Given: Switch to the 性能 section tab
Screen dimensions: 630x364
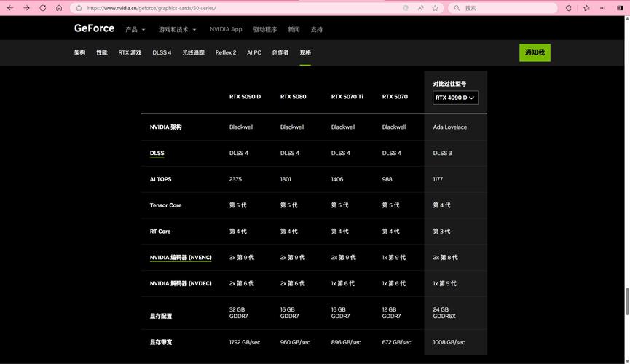Looking at the screenshot, I should tap(102, 52).
